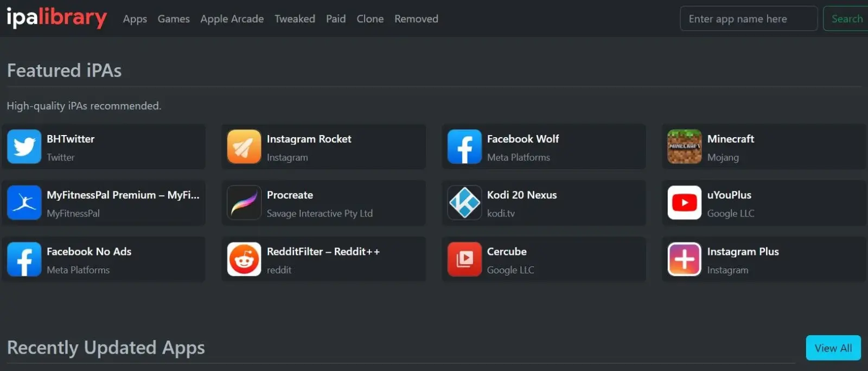Click the green Search button
The height and width of the screenshot is (371, 868).
coord(846,19)
